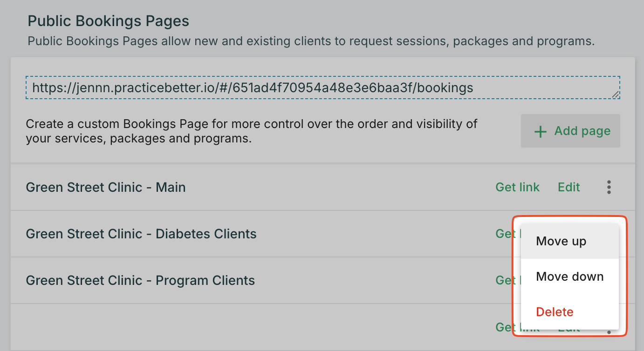The image size is (644, 351).
Task: Open the three-dot menu for Main page
Action: coord(609,187)
